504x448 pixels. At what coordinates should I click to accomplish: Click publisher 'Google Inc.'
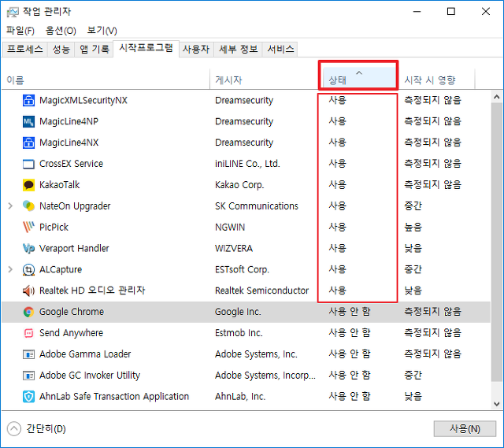pyautogui.click(x=238, y=312)
